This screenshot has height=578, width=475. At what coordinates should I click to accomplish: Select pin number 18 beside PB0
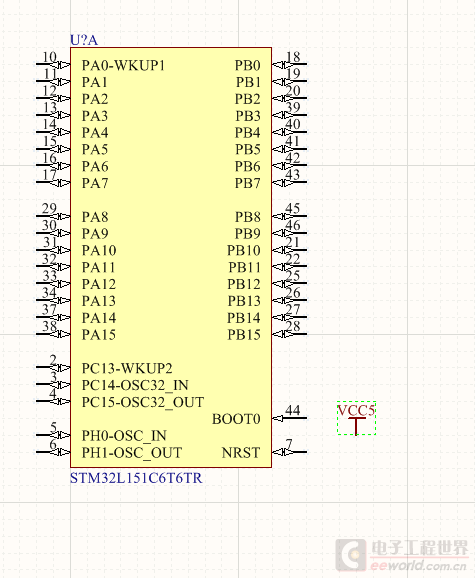pyautogui.click(x=293, y=57)
